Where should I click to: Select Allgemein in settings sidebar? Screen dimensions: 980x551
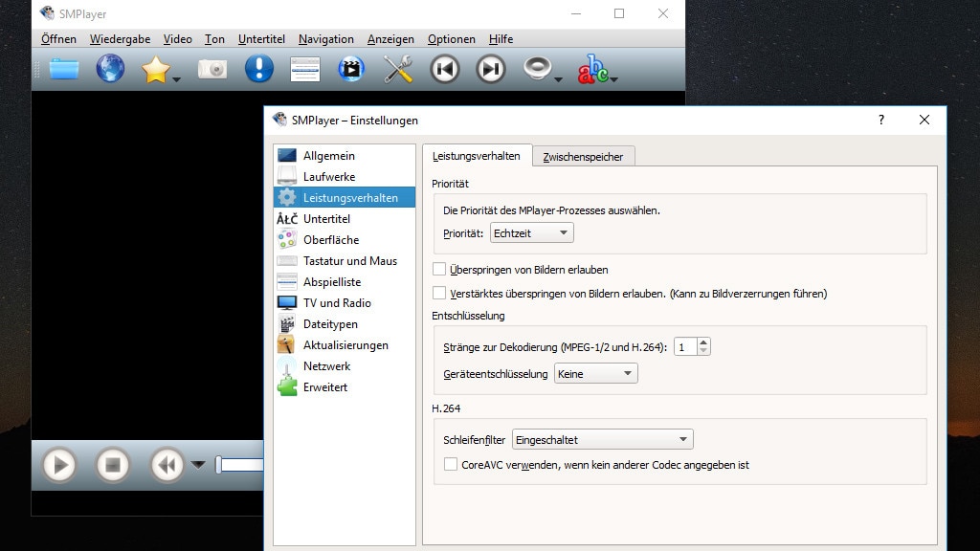click(x=345, y=156)
